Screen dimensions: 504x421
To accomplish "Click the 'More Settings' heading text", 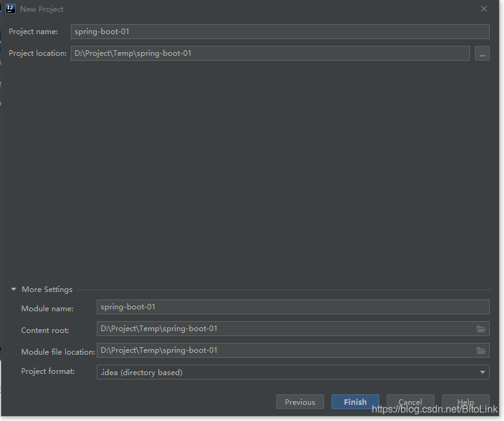I will tap(47, 290).
